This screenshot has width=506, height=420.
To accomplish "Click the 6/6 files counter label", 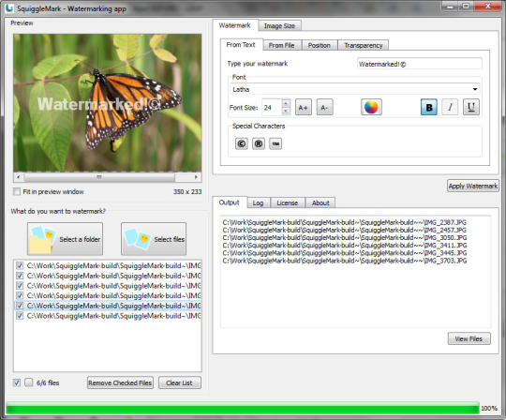I will tap(48, 382).
